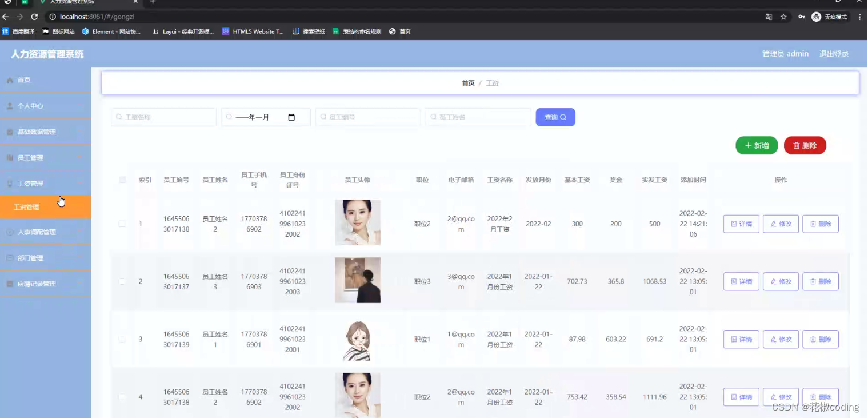868x418 pixels.
Task: Click the green 新增 button
Action: 757,145
